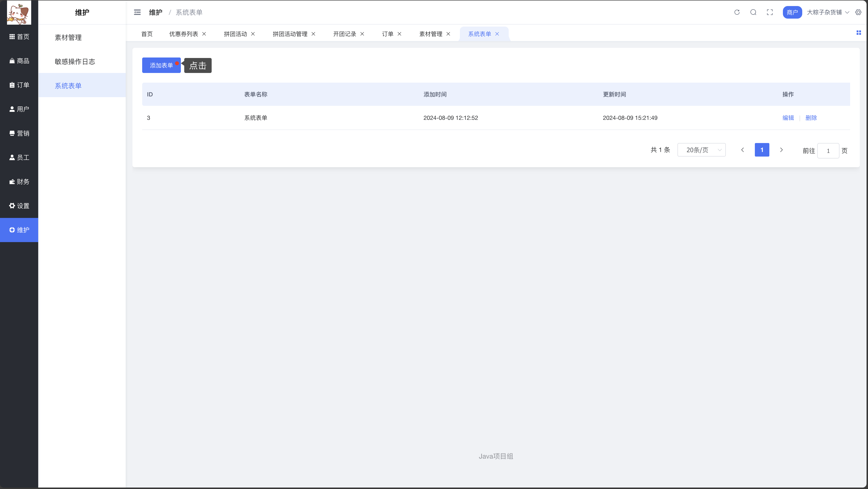Viewport: 868px width, 489px height.
Task: Collapse sidebar with hamburger menu icon
Action: coord(137,13)
